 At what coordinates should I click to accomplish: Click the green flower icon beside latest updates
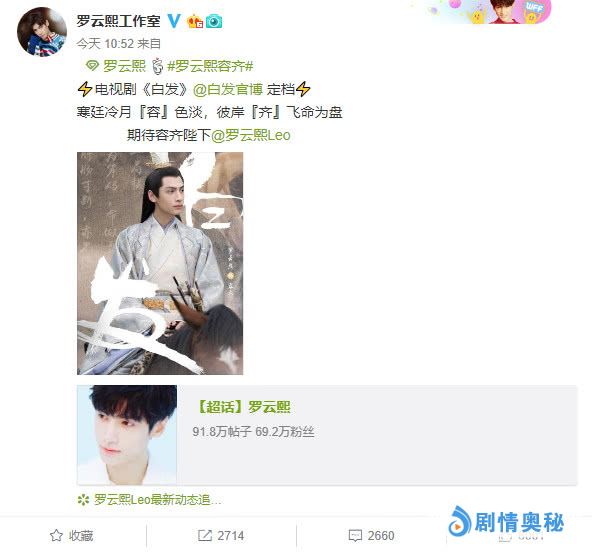pos(83,500)
